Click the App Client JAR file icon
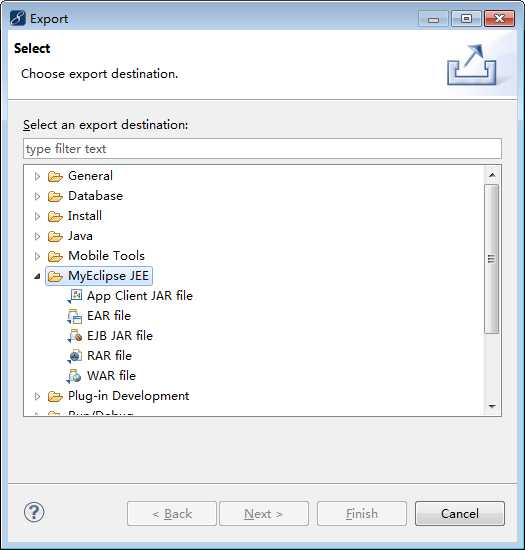525x550 pixels. click(74, 296)
